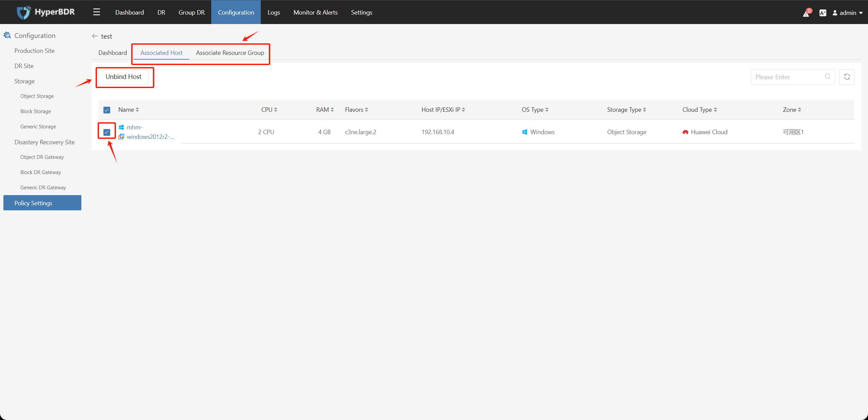Go back using arrow beside test
The image size is (868, 420).
[95, 36]
